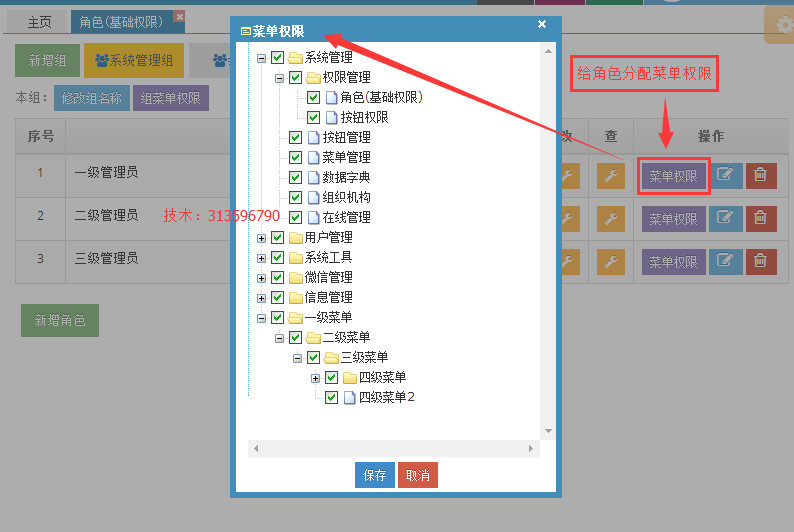This screenshot has width=794, height=532.
Task: Click 用户管理 folder icon
Action: (295, 237)
